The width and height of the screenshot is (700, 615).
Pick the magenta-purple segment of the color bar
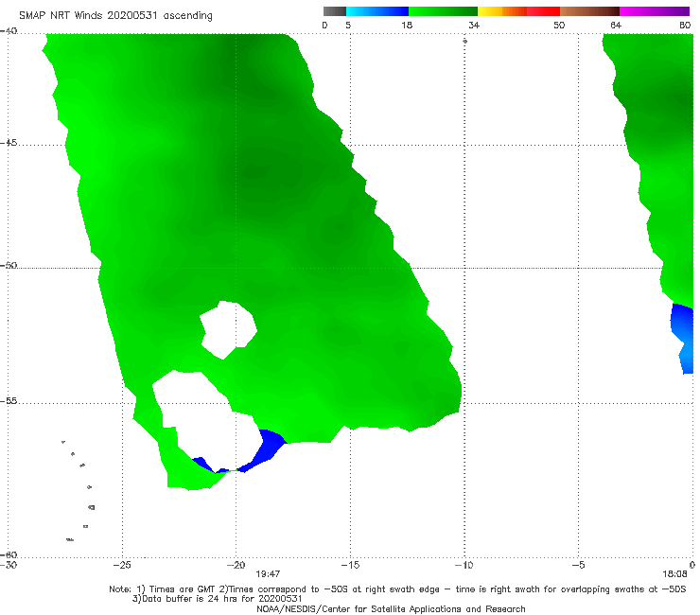tap(655, 11)
